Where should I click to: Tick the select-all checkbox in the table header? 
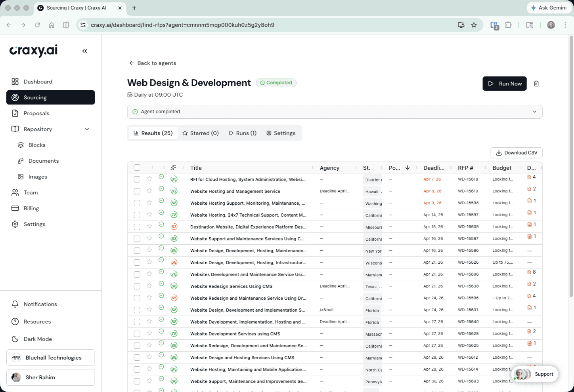(137, 167)
